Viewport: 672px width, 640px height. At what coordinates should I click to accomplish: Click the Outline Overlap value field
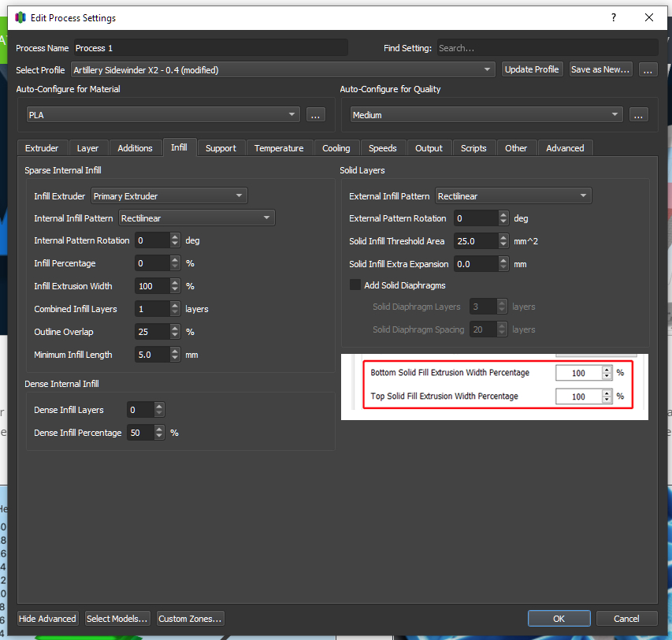tap(153, 332)
